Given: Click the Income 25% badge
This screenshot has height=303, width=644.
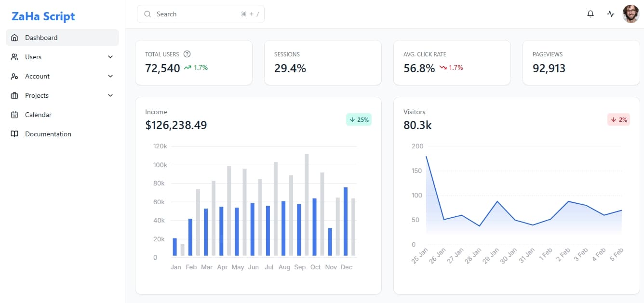Looking at the screenshot, I should click(x=359, y=119).
